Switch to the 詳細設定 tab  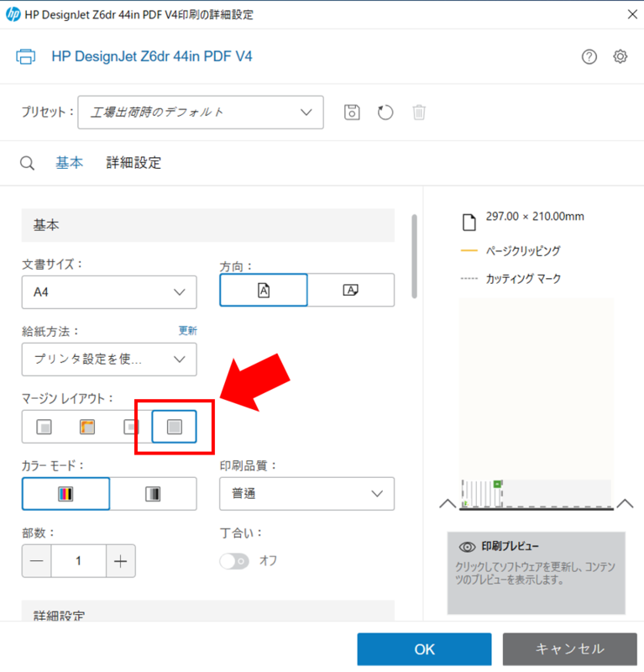pos(134,163)
